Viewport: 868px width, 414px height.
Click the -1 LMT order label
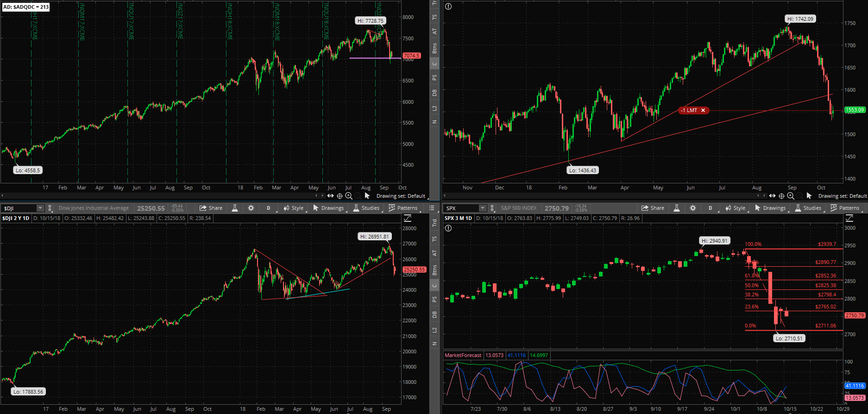click(x=689, y=110)
